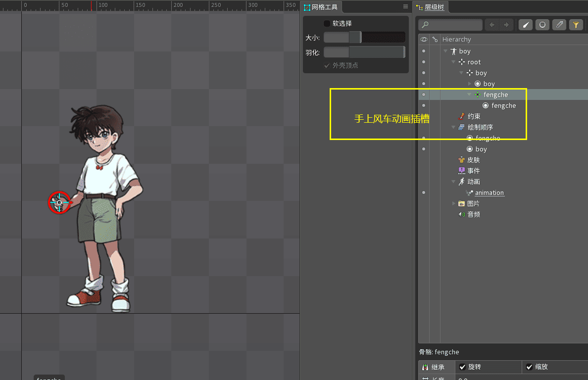The image size is (588, 380).
Task: Toggle the 旋转 inherit rotation checkbox
Action: point(462,367)
